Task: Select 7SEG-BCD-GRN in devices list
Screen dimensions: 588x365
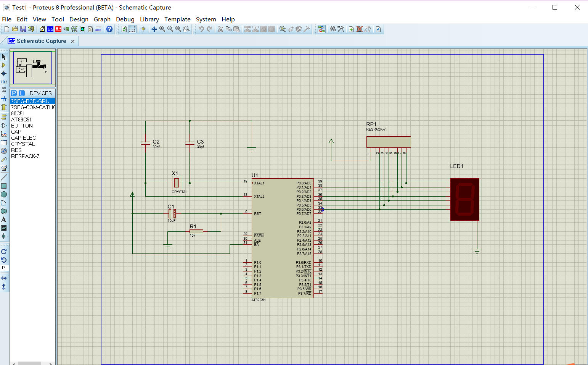Action: [x=33, y=101]
